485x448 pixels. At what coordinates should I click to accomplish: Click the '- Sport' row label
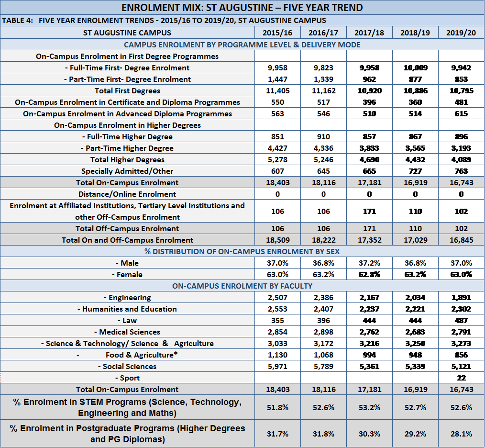tap(127, 378)
